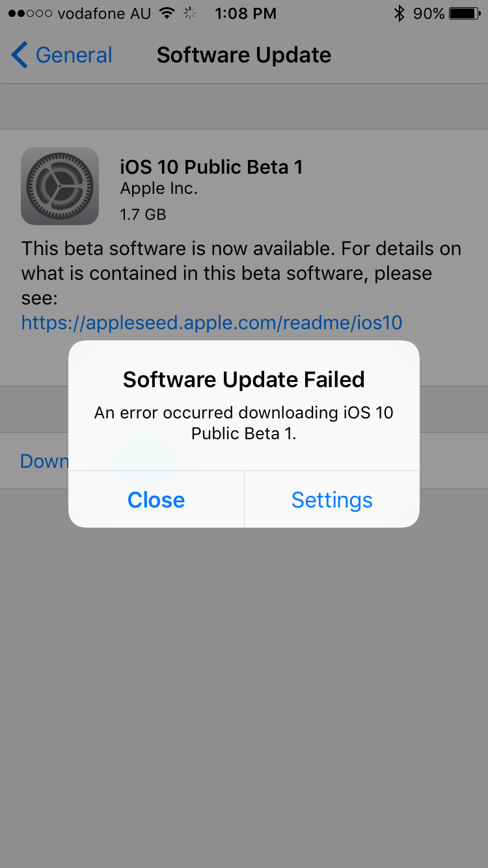Tap the Bluetooth status bar icon
Screen dimensions: 488x868
coord(400,13)
